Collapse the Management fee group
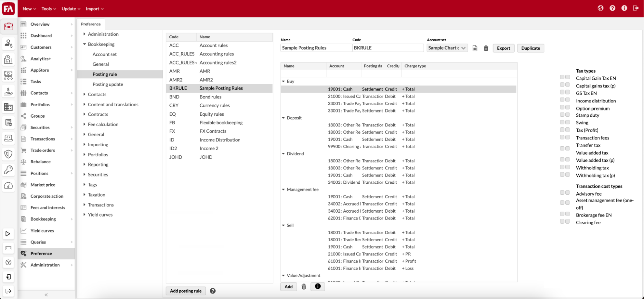The height and width of the screenshot is (299, 644). pos(284,189)
